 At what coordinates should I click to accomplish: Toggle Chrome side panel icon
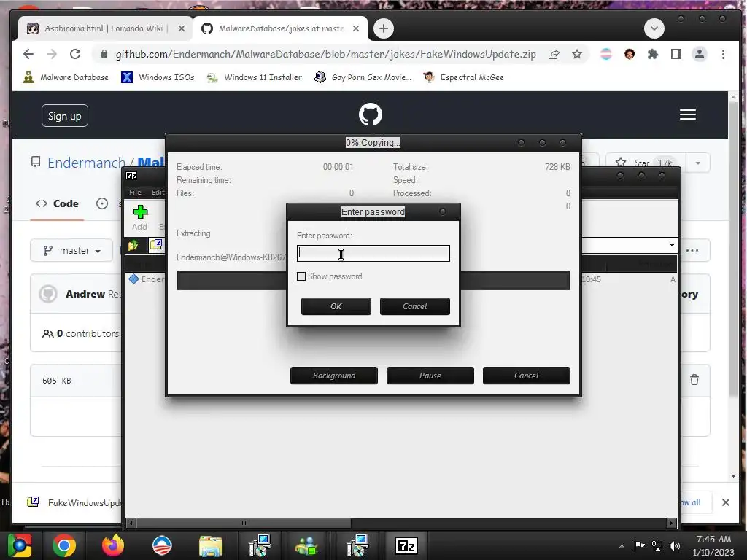click(676, 54)
